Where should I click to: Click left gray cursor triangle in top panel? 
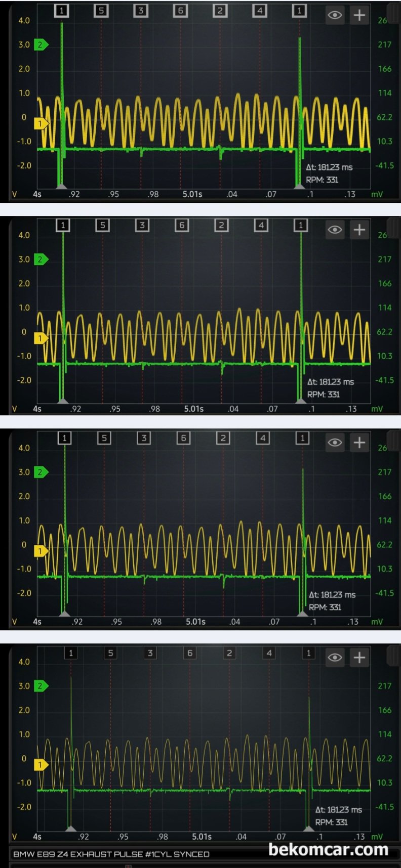pos(61,186)
